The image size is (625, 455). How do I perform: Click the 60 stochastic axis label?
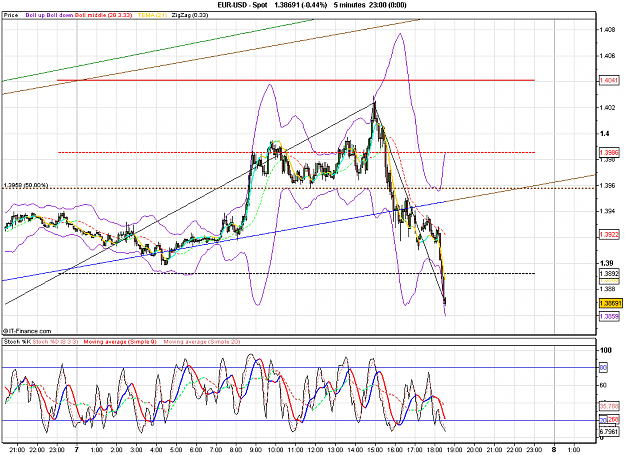(x=603, y=385)
